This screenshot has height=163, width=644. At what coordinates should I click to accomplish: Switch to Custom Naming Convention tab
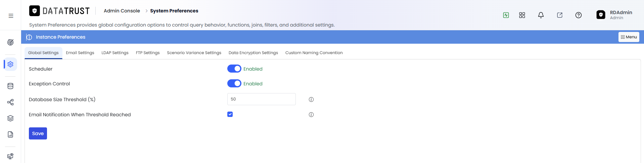tap(314, 53)
